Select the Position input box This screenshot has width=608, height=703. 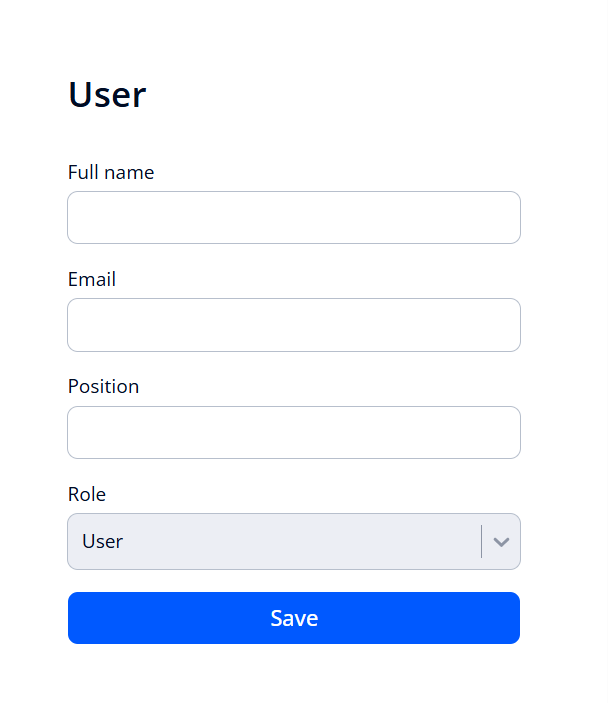tap(293, 433)
